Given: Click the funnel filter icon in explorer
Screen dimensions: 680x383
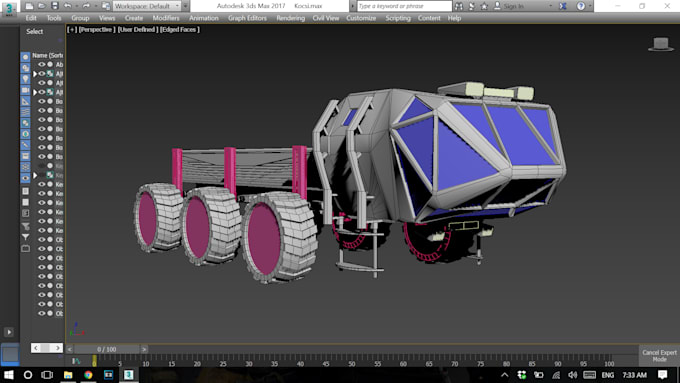Looking at the screenshot, I should tap(26, 237).
